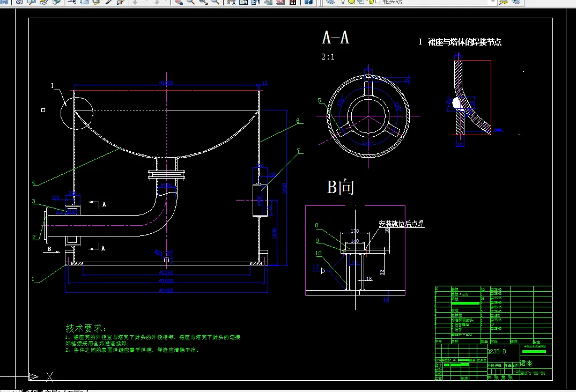The image size is (576, 392).
Task: Click the "裙座与塔体的焊接节点" detail title
Action: point(464,42)
